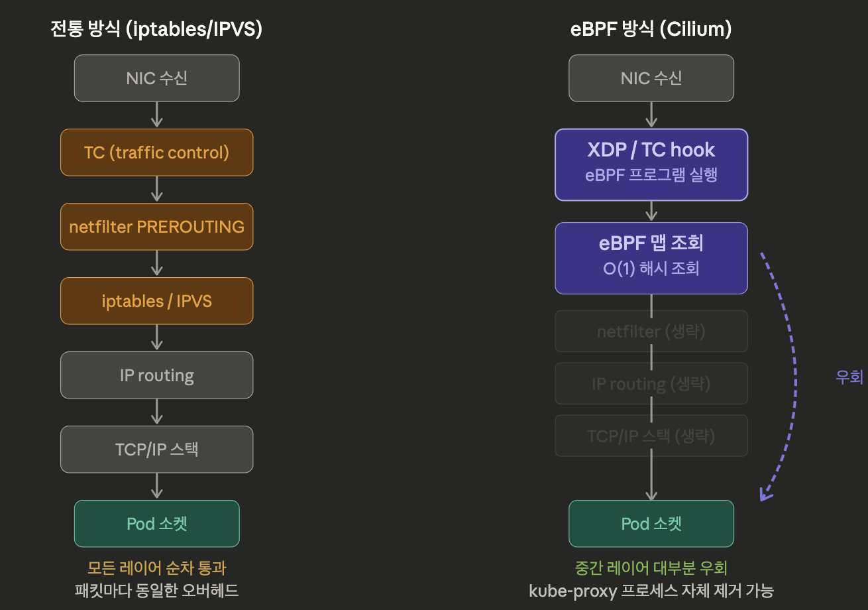Click the dimmed 'netfilter (생략)' box
The image size is (868, 610).
(x=651, y=332)
